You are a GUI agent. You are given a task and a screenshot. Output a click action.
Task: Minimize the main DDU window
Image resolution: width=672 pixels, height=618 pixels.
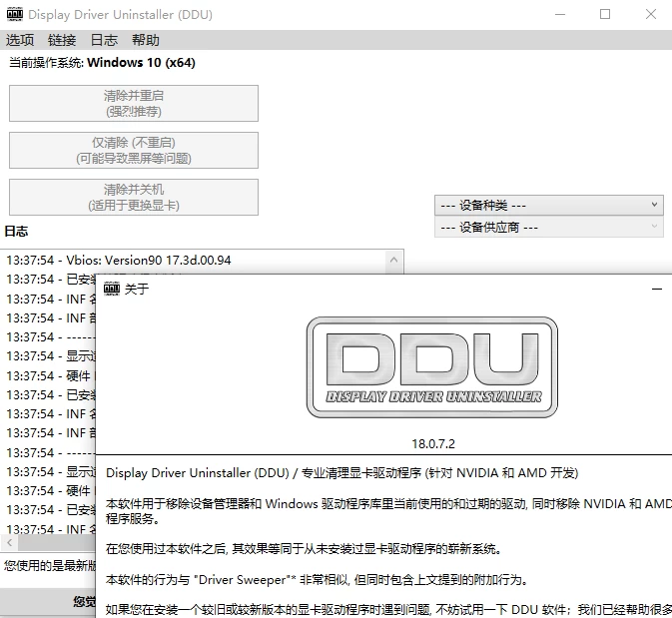[560, 15]
